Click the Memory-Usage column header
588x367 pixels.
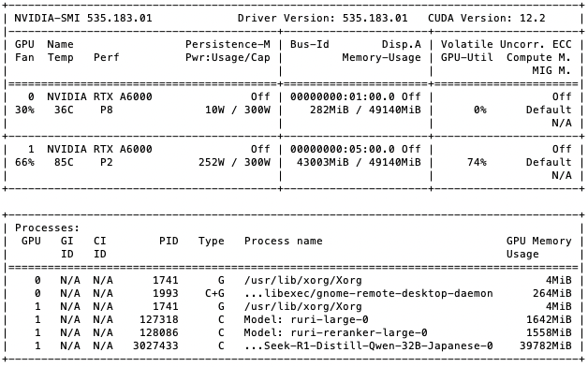(381, 57)
